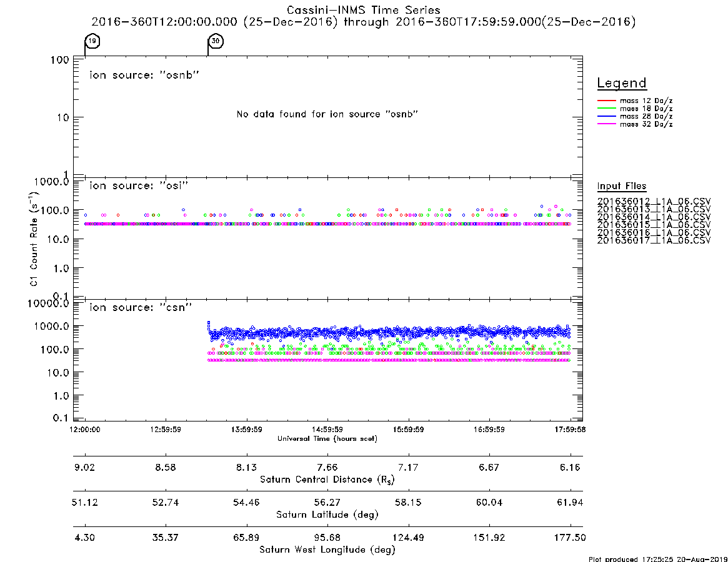The width and height of the screenshot is (728, 562).
Task: Click the 15:59:59 time tick label
Action: tap(408, 430)
